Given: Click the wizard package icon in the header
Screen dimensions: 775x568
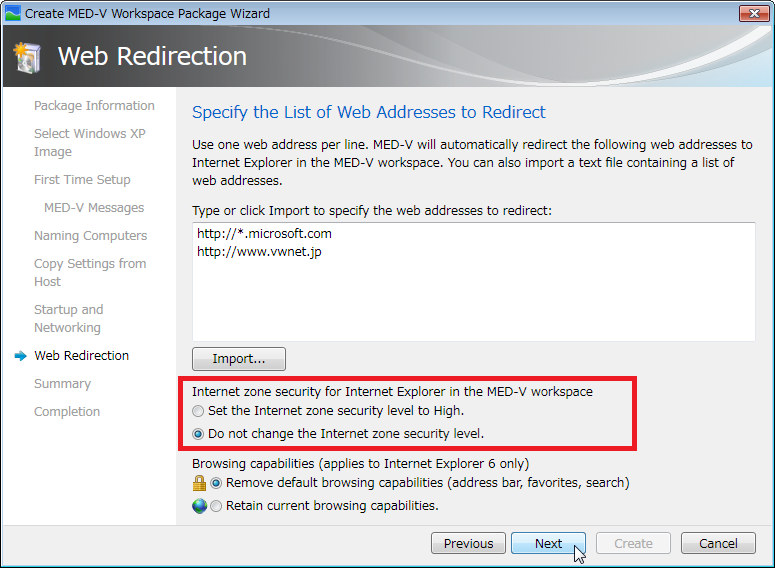Looking at the screenshot, I should pos(28,58).
